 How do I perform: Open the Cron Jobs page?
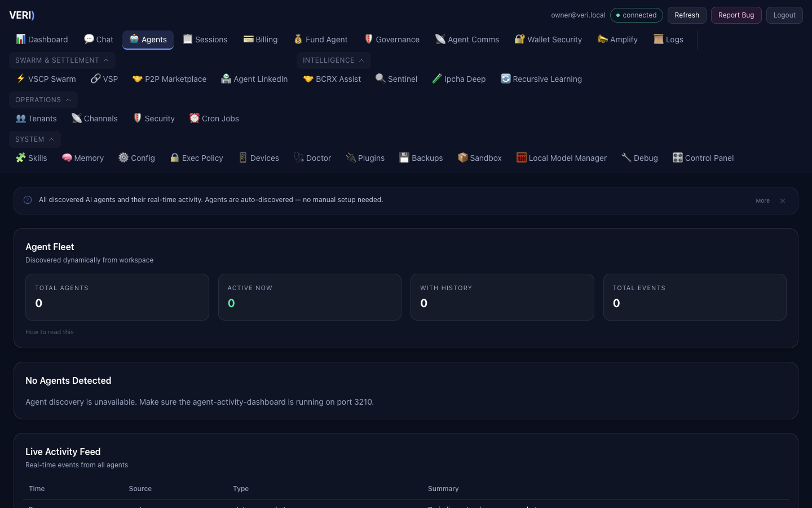[x=214, y=119]
